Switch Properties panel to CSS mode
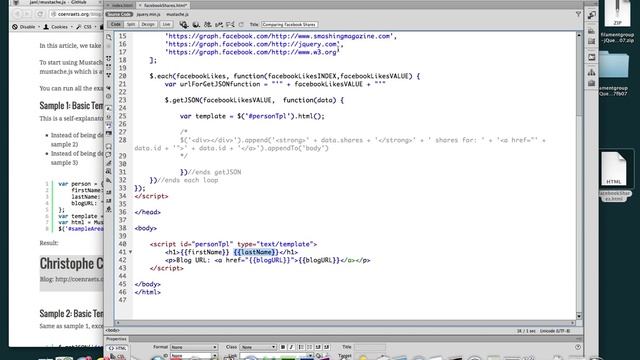Viewport: 640px width, 360px height. coord(117,356)
